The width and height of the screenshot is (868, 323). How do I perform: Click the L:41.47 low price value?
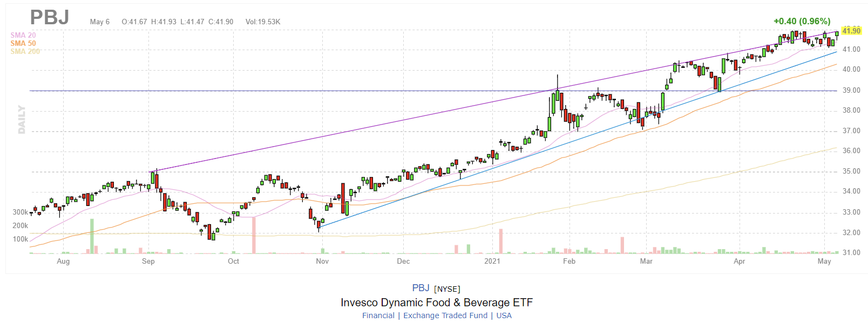(192, 22)
